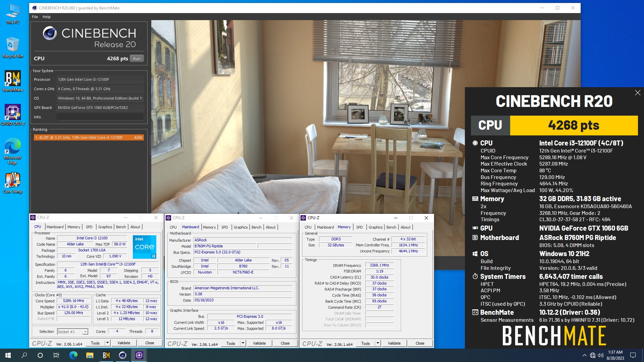The image size is (644, 362).
Task: Launch Core Temp desktop shortcut
Action: 13,183
